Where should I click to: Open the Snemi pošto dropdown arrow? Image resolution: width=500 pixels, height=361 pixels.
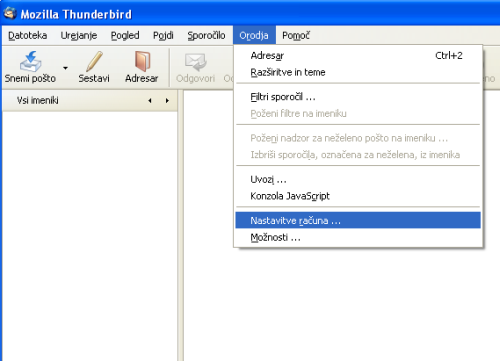coord(65,68)
